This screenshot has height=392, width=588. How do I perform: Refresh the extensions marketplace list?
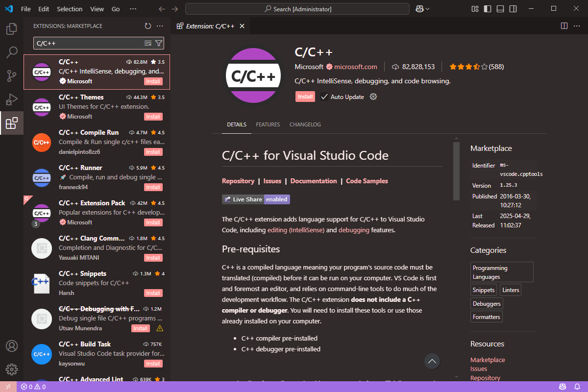pyautogui.click(x=148, y=26)
